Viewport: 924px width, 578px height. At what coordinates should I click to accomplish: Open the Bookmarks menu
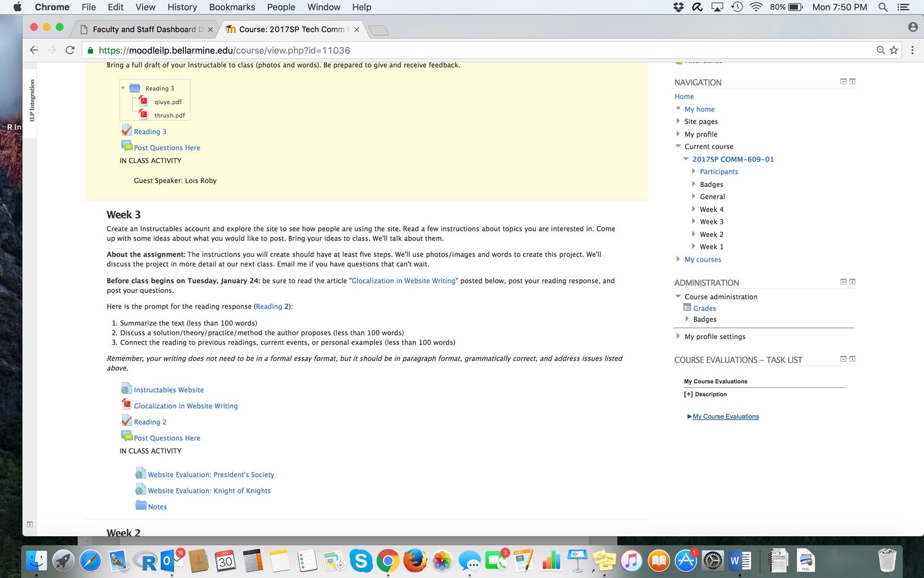pyautogui.click(x=232, y=7)
